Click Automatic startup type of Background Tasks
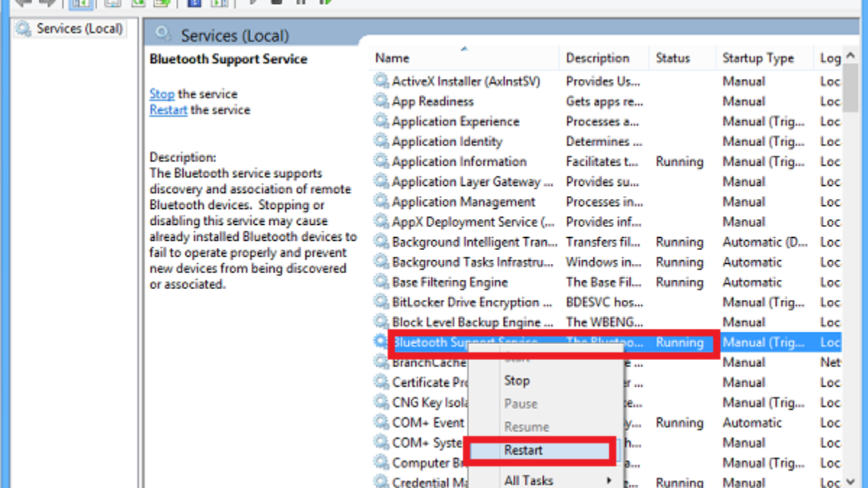Image resolution: width=868 pixels, height=488 pixels. pyautogui.click(x=752, y=262)
